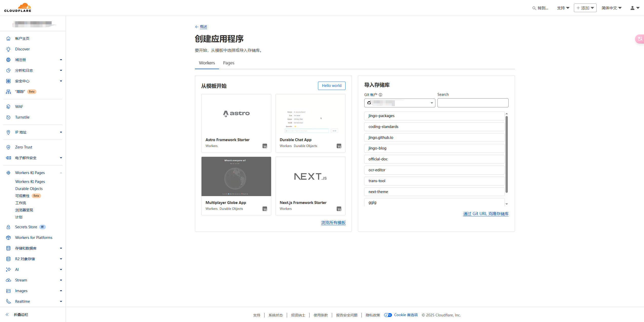Click the Stream cloud icon
Image resolution: width=644 pixels, height=322 pixels.
point(8,280)
